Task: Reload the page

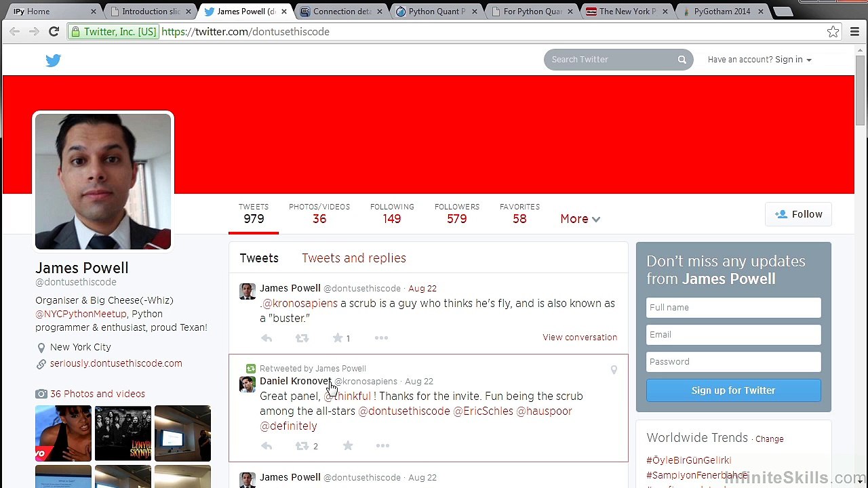Action: tap(54, 32)
